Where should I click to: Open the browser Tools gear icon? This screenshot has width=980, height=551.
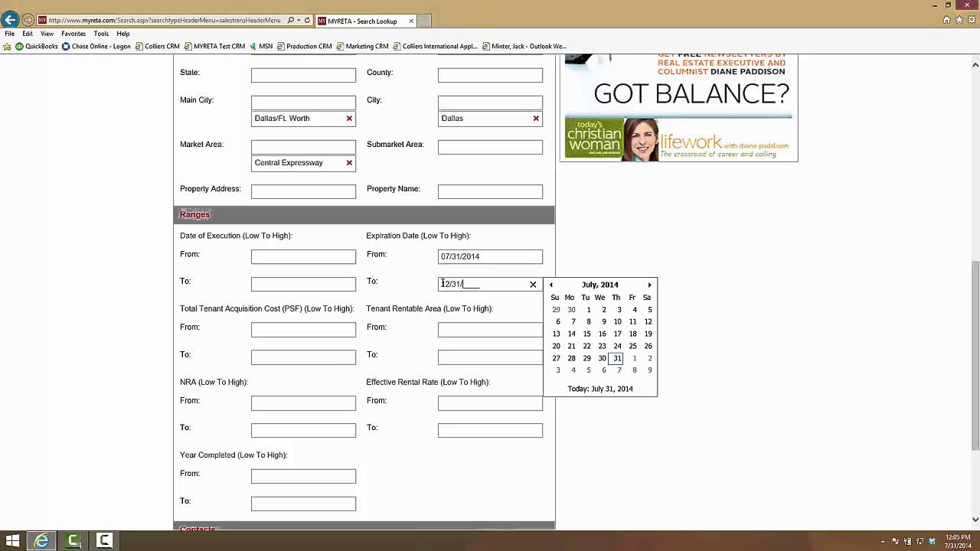[971, 20]
